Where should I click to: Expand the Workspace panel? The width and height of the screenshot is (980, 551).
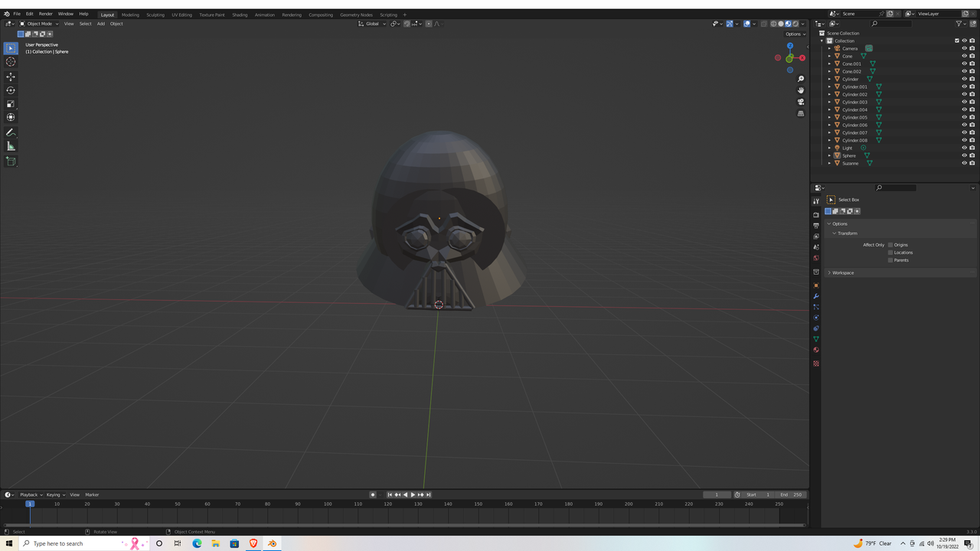842,272
